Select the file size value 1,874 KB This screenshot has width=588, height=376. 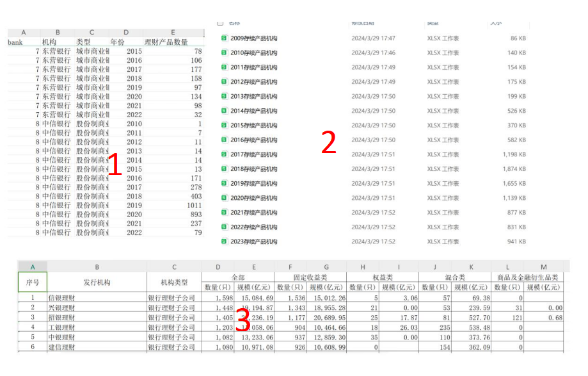(514, 169)
